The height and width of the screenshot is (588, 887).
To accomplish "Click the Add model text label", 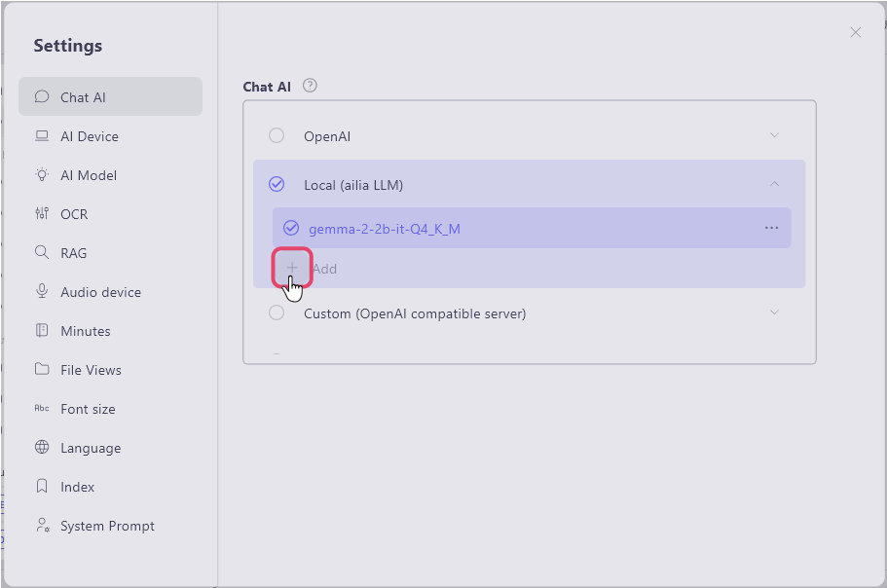I will pyautogui.click(x=324, y=269).
